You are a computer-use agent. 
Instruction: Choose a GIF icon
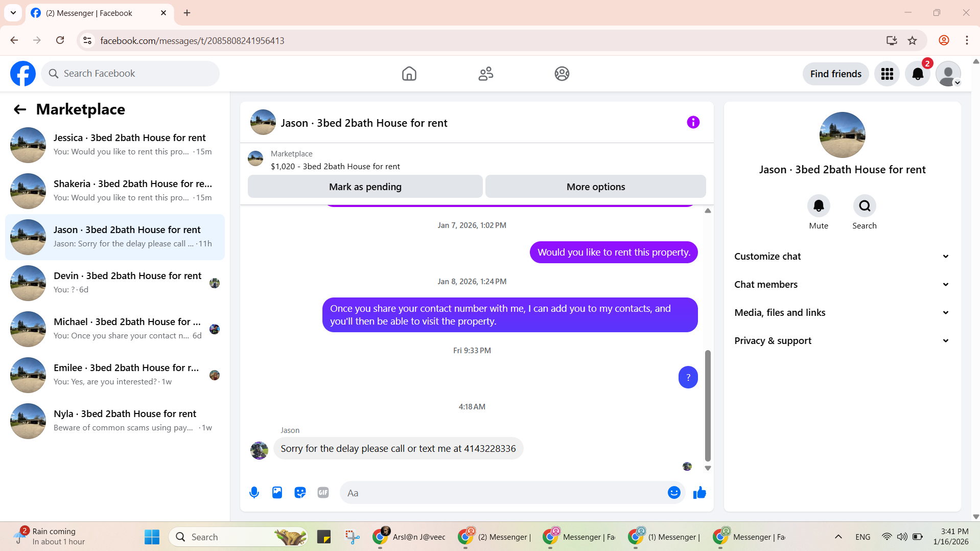pos(323,493)
